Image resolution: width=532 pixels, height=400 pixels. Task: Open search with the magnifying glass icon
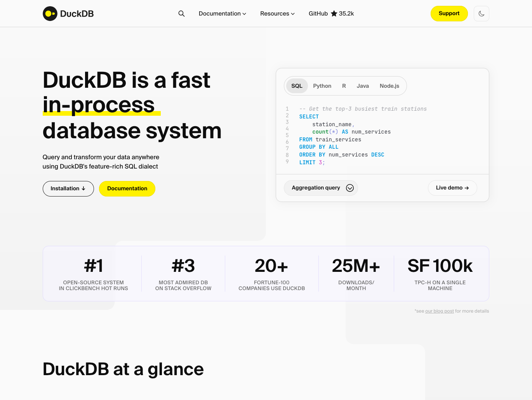[x=181, y=14]
